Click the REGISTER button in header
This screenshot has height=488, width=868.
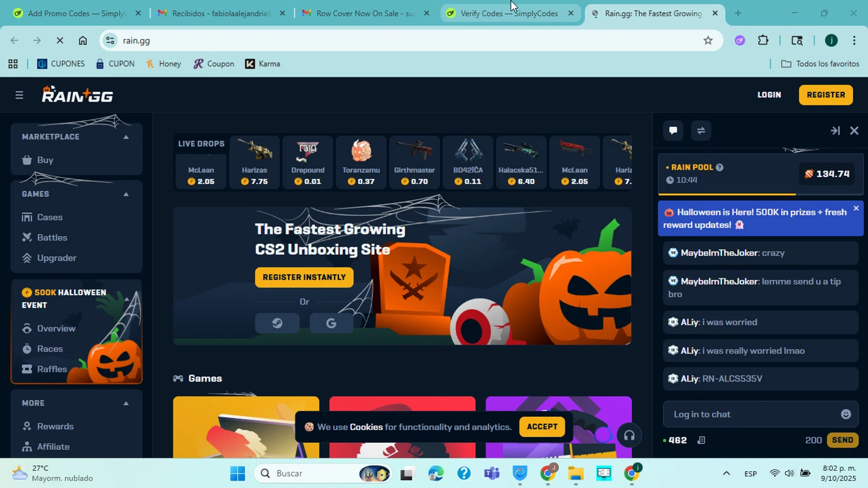(826, 95)
